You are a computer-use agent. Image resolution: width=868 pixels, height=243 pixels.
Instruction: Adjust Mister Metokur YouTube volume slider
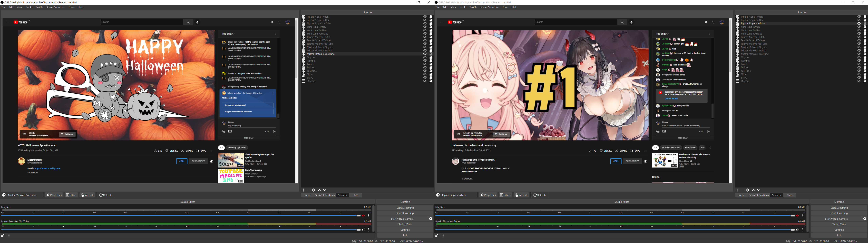pos(181,230)
